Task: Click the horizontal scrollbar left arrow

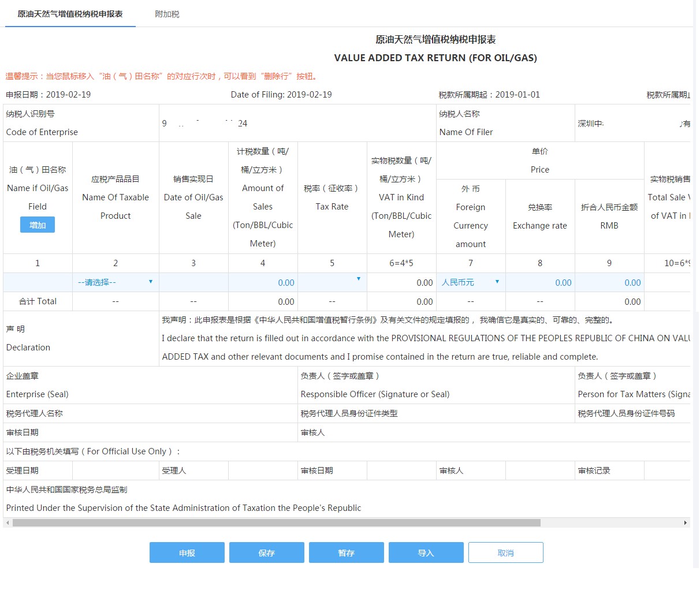Action: pyautogui.click(x=7, y=523)
